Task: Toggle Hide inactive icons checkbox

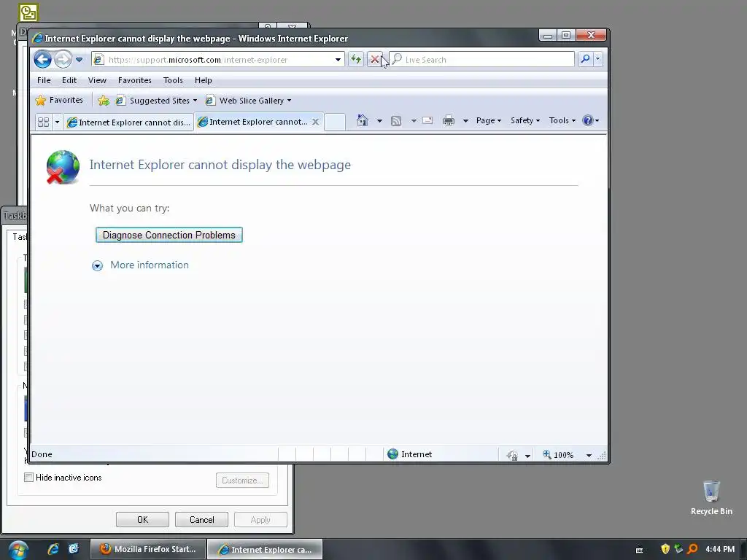Action: tap(29, 477)
